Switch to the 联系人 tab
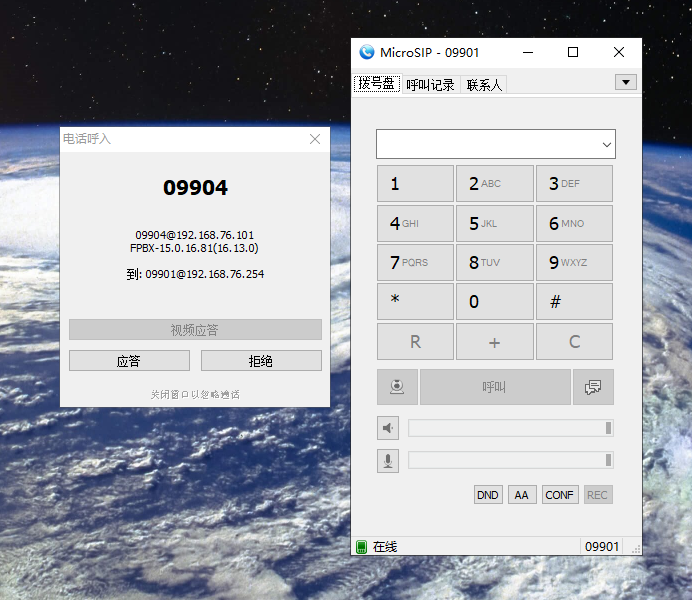Viewport: 692px width, 600px height. tap(484, 85)
